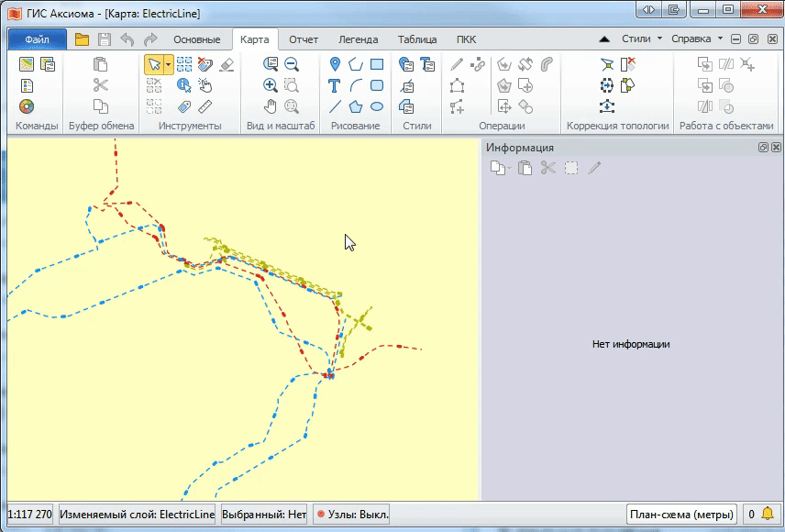Select the Text drawing tool
Screen dimensions: 785x532
[335, 85]
